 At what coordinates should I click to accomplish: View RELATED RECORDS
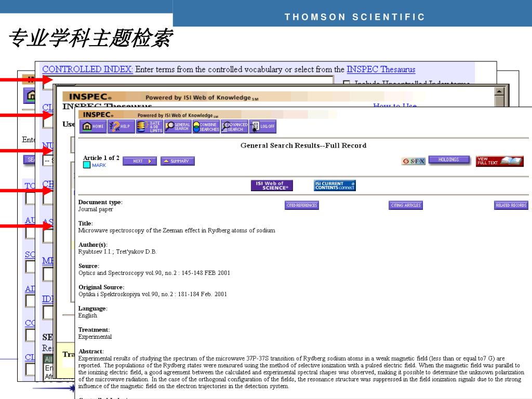(x=511, y=205)
